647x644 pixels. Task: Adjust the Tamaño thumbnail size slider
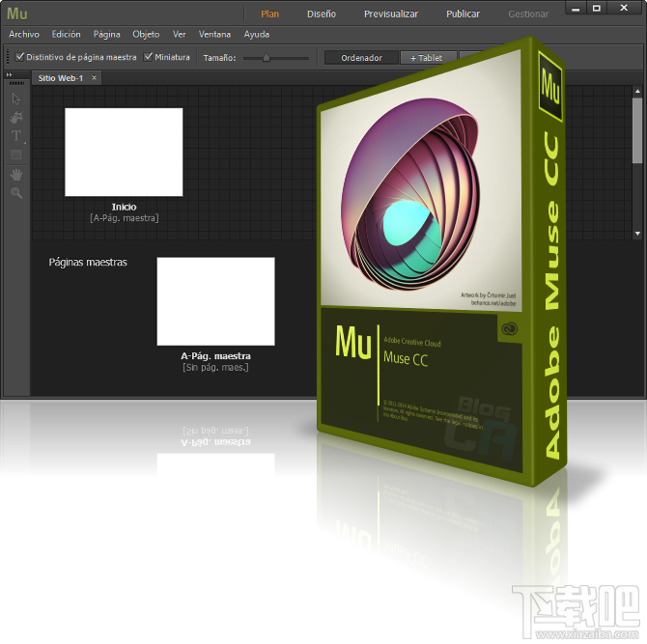point(267,58)
